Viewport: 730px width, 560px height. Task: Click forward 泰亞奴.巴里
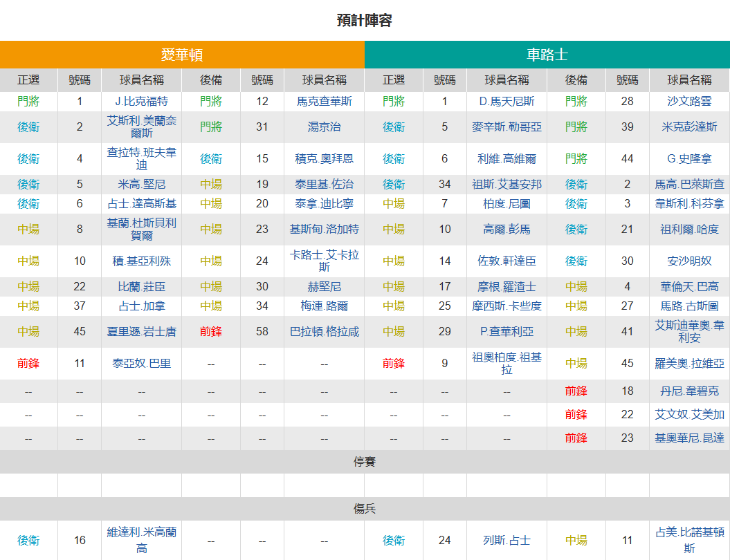pyautogui.click(x=142, y=363)
